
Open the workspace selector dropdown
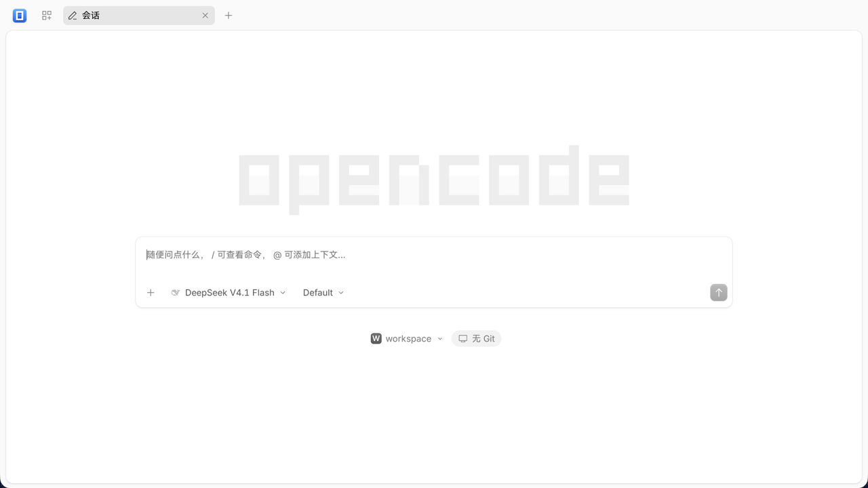pyautogui.click(x=407, y=339)
